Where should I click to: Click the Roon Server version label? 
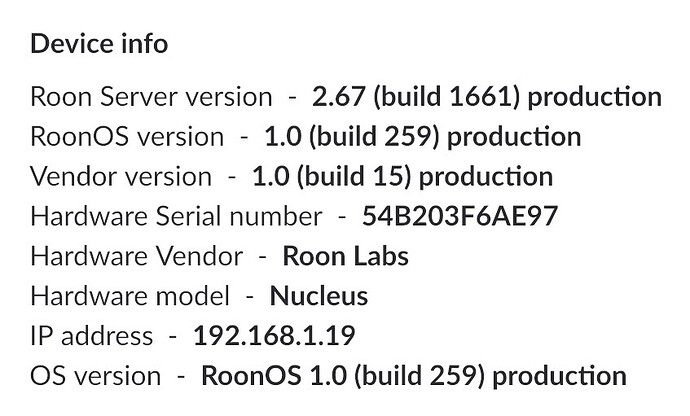coord(151,96)
